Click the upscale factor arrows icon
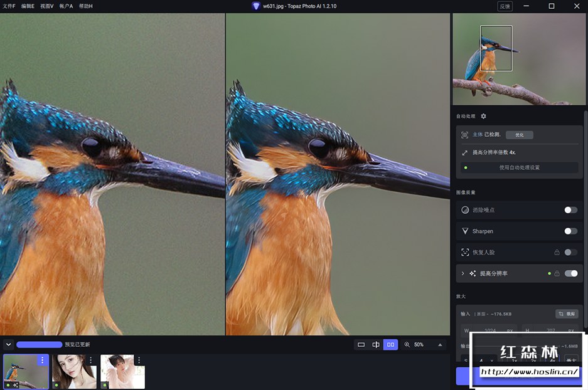 pyautogui.click(x=464, y=152)
